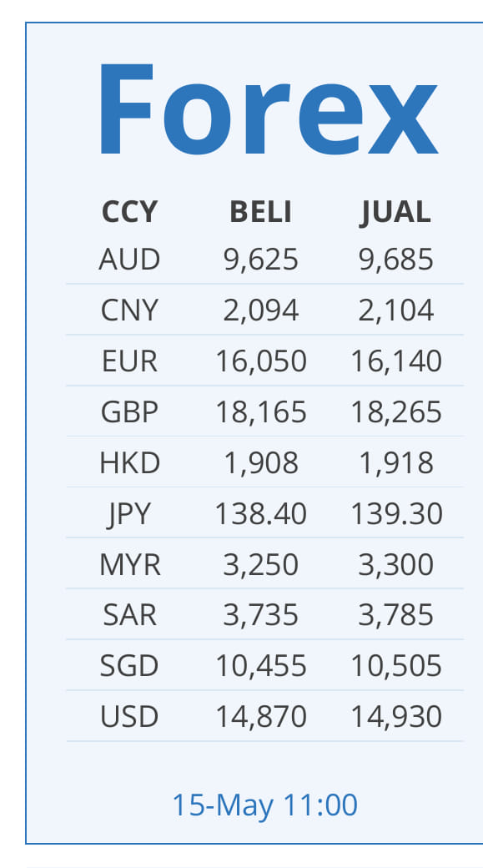Screen dimensions: 483x868
Task: Select the CCY column header
Action: pyautogui.click(x=129, y=212)
